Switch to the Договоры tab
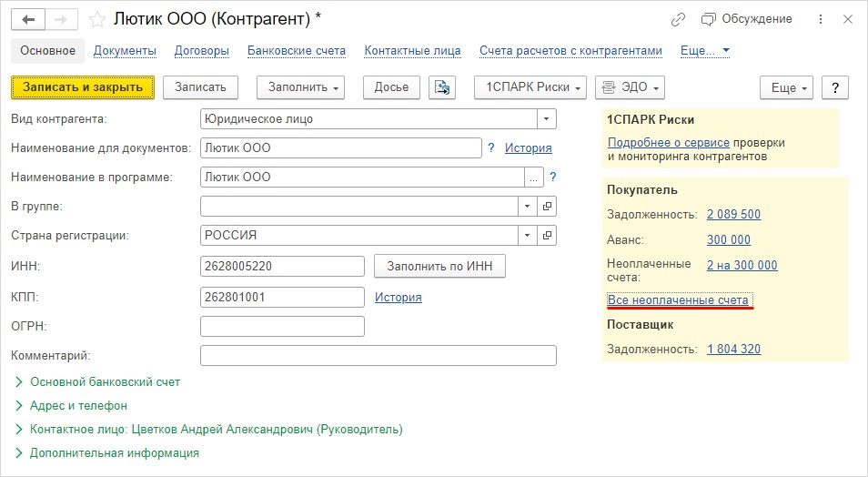The image size is (868, 477). tap(201, 51)
